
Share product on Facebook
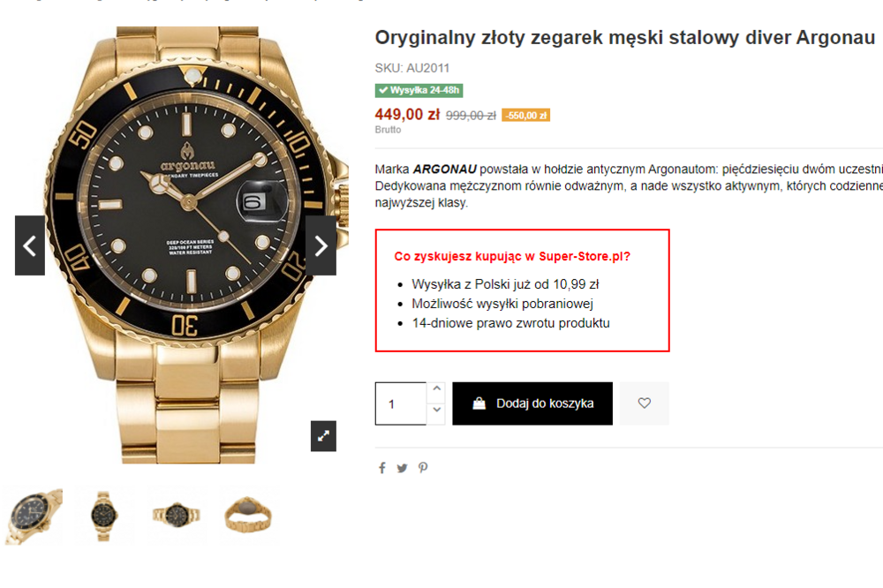tap(382, 468)
